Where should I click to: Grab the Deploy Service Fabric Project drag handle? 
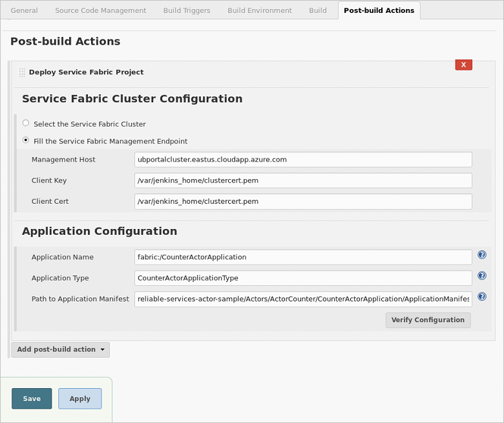coord(21,72)
